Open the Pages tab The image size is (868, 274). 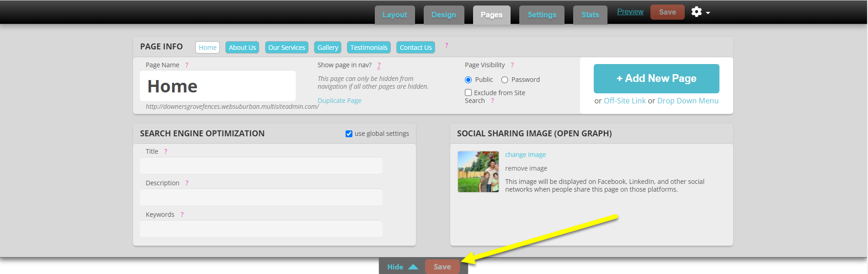491,15
